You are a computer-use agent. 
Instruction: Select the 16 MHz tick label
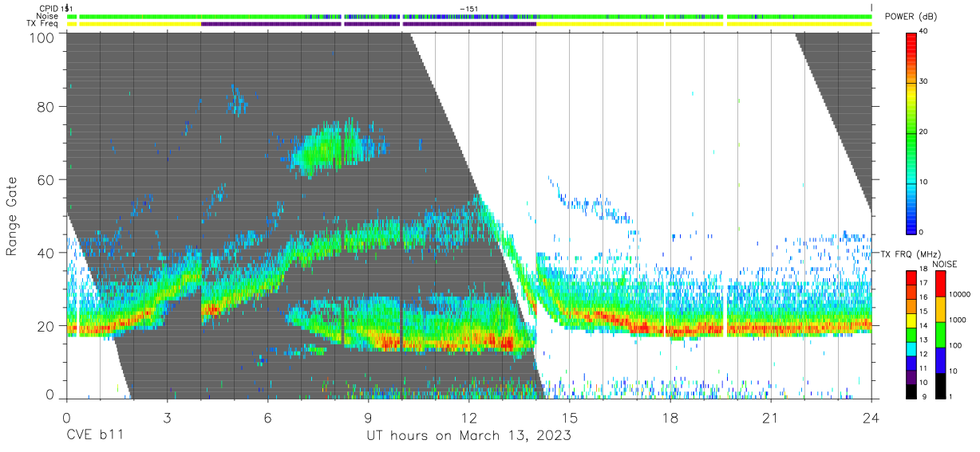point(924,298)
